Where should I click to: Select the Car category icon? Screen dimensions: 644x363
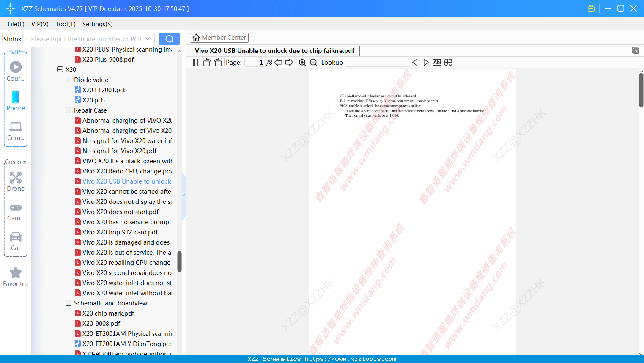(16, 241)
